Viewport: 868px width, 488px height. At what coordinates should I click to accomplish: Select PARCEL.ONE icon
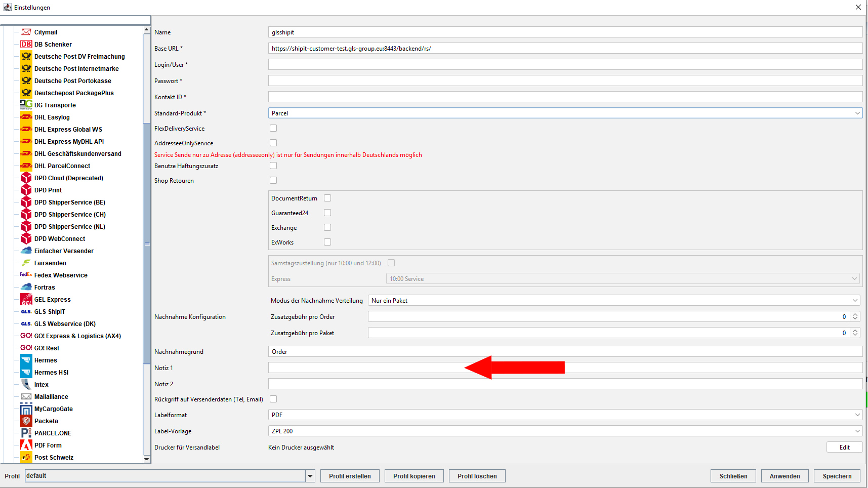26,433
